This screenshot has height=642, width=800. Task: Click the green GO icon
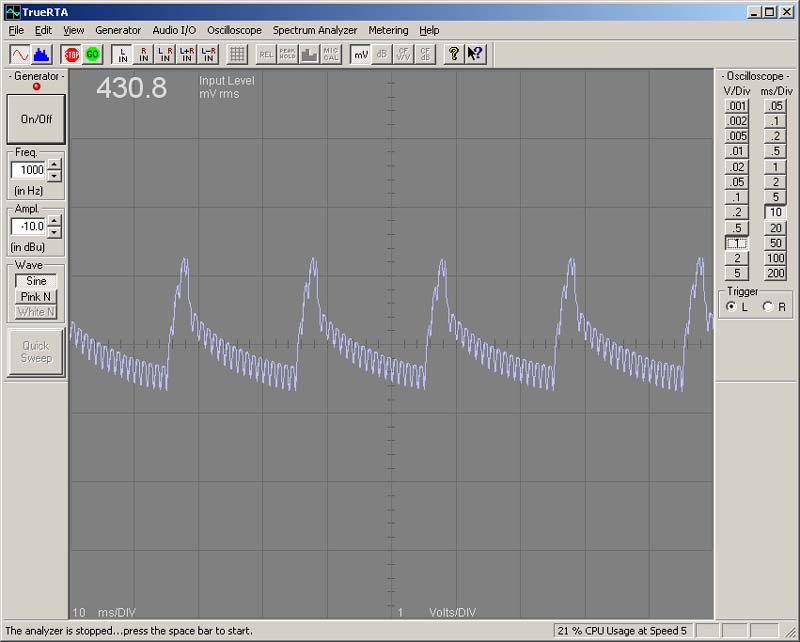[92, 54]
